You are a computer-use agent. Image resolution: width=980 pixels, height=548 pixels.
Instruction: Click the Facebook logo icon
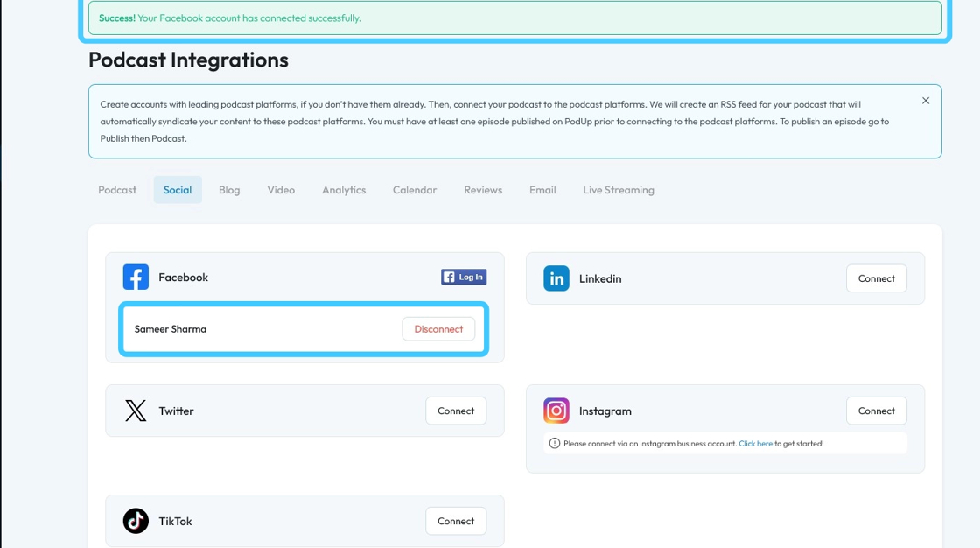click(x=136, y=278)
